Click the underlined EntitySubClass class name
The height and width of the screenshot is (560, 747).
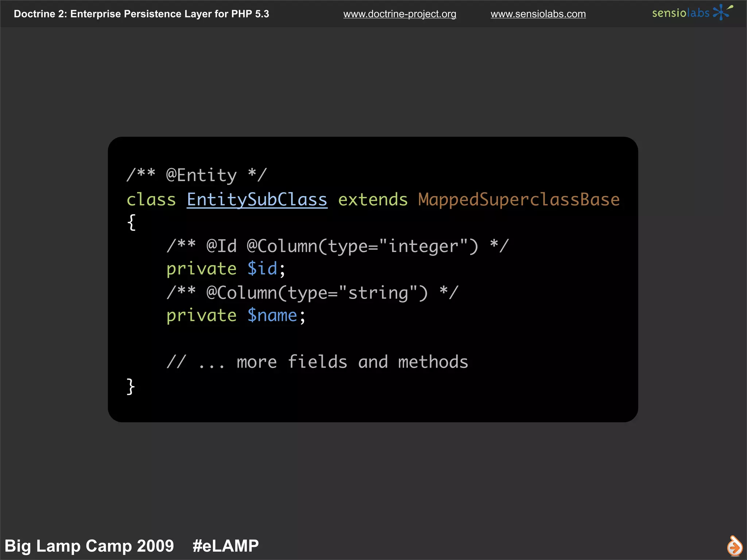(257, 199)
